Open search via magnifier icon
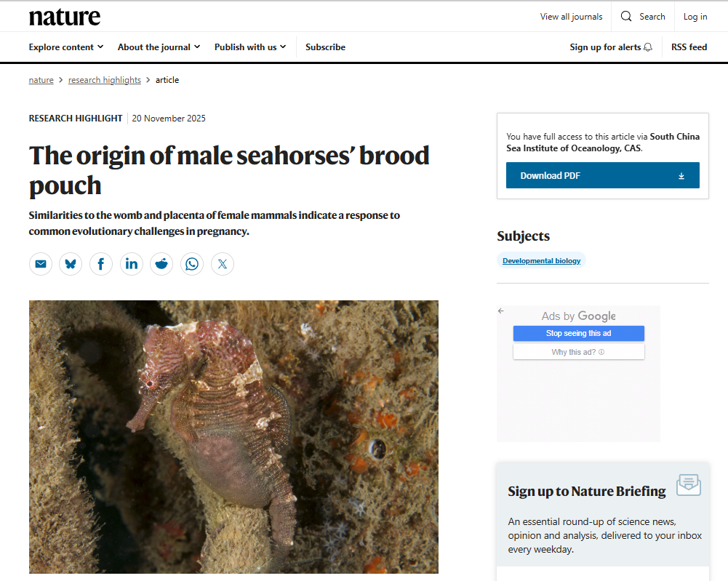Viewport: 728px width, 581px height. [626, 17]
